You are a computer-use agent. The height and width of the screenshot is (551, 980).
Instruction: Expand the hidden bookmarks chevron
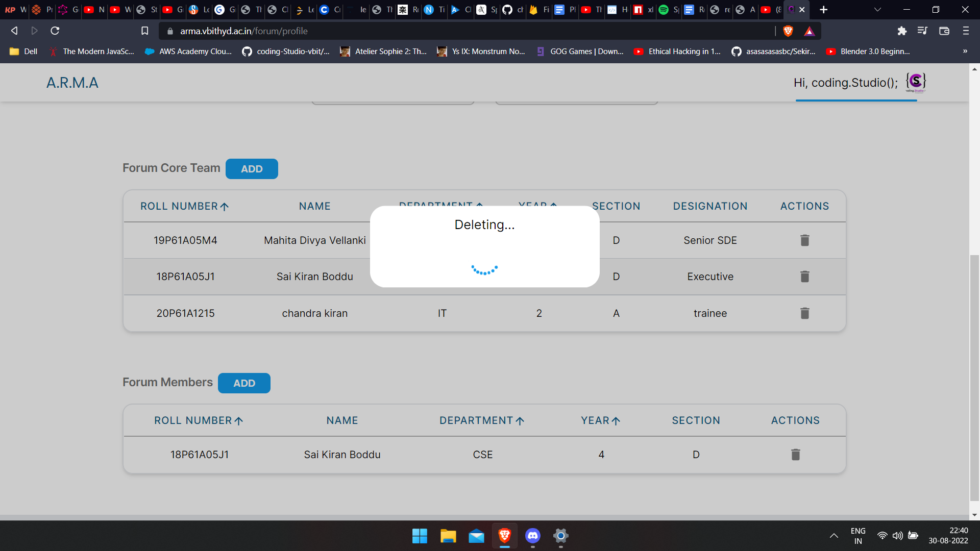tap(965, 52)
